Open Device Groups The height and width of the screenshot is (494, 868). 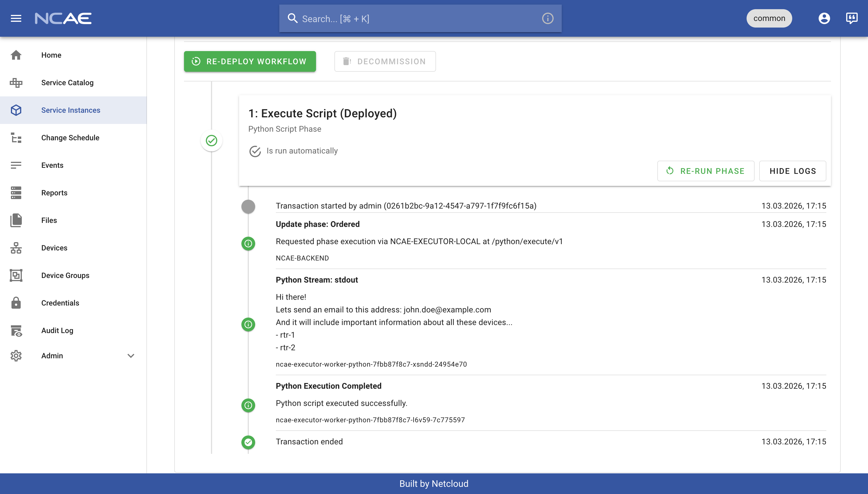tap(73, 275)
